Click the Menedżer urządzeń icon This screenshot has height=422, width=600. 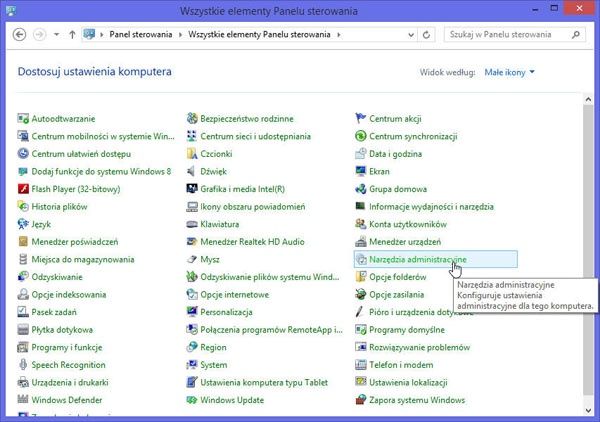tap(360, 242)
